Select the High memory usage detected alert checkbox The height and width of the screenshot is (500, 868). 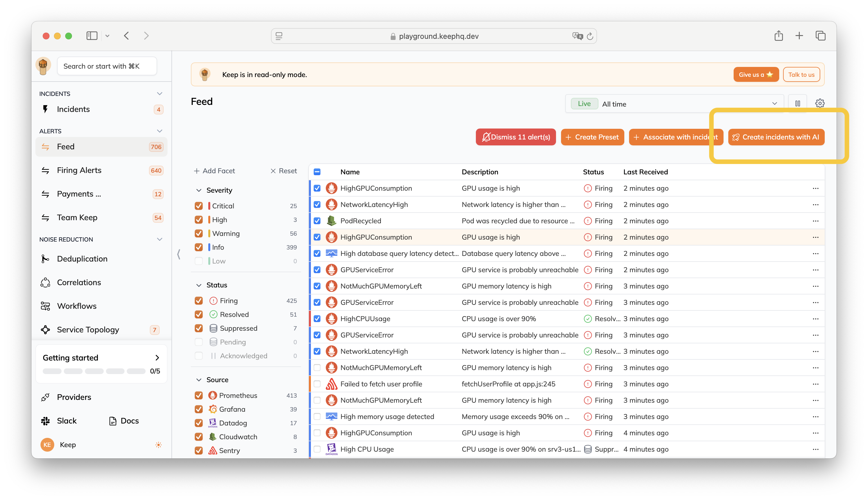tap(317, 417)
